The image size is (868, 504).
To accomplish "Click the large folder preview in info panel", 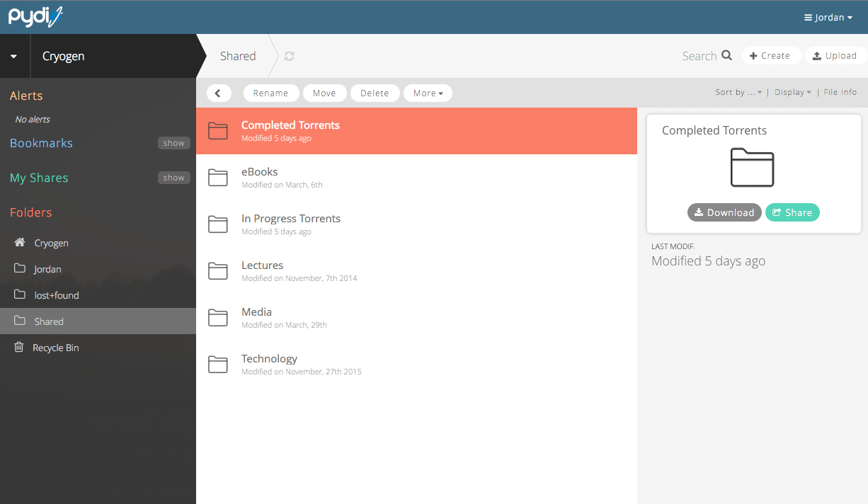I will [x=752, y=167].
